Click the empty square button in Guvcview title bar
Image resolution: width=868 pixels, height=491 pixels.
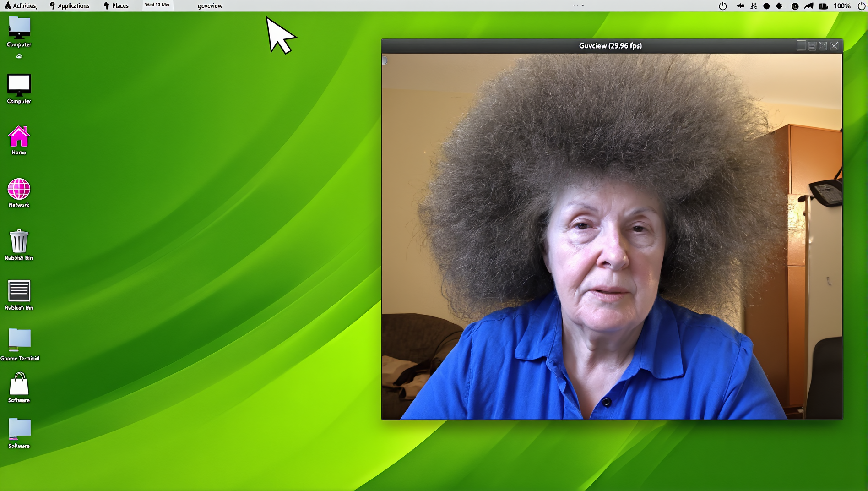(x=801, y=46)
